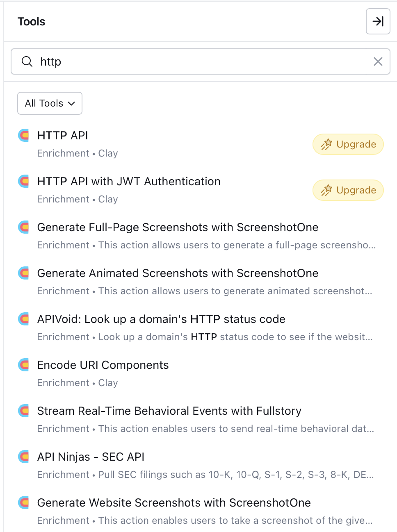397x532 pixels.
Task: Click Upgrade beside HTTP API with JWT Authentication
Action: click(348, 190)
